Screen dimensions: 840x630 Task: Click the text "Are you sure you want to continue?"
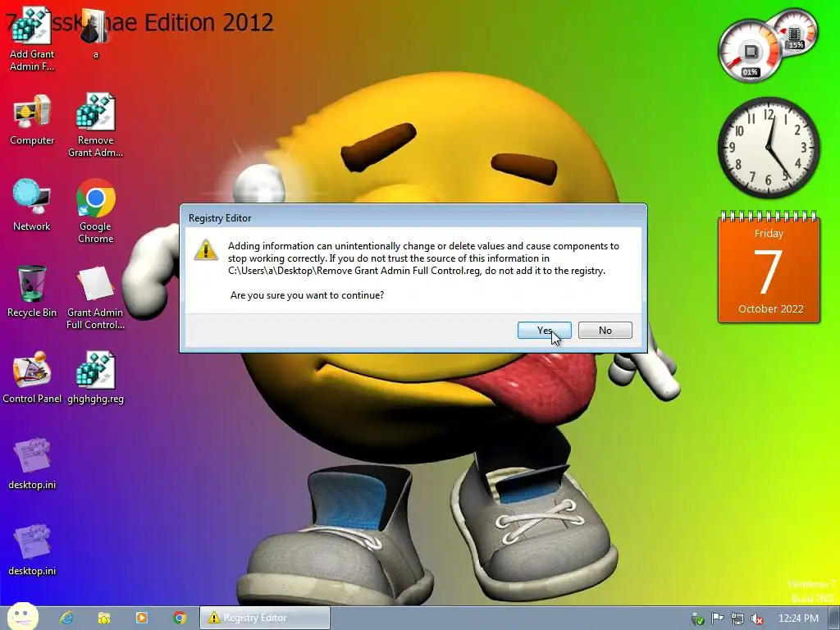click(307, 295)
